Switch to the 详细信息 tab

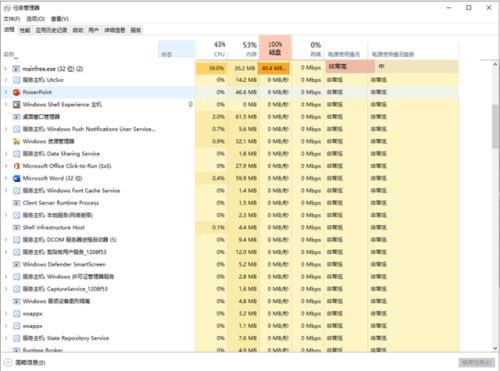click(115, 30)
